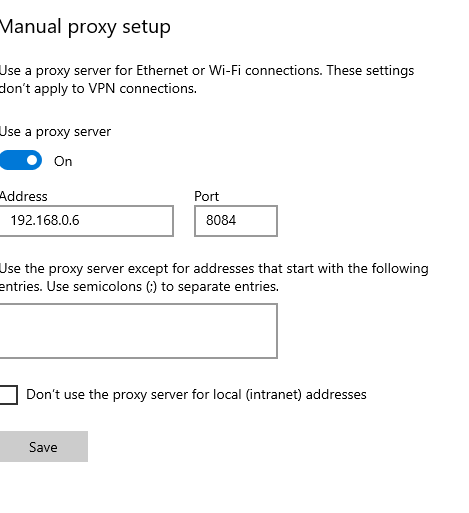Click the Port label above the field
Viewport: 469px width, 513px height.
click(207, 196)
